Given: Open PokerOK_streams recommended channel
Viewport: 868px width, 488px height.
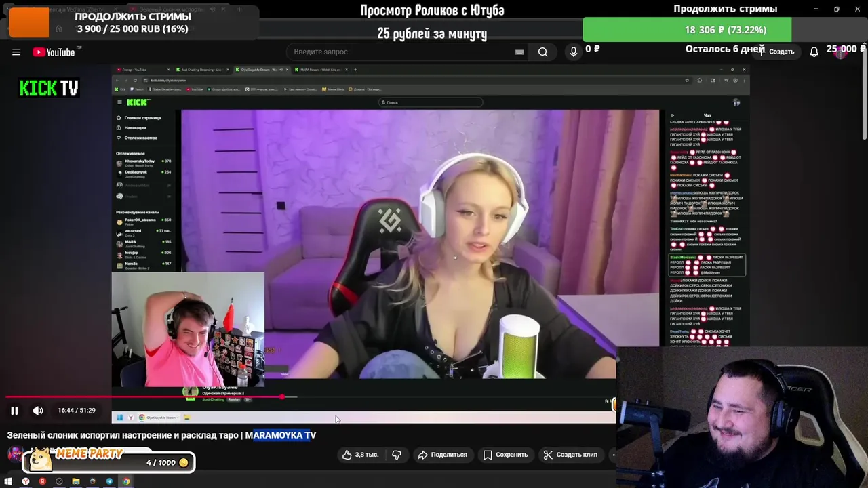Looking at the screenshot, I should [143, 222].
